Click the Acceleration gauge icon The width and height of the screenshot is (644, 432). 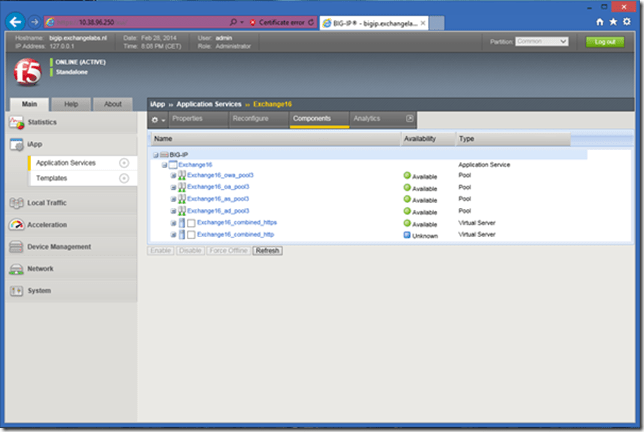tap(16, 225)
